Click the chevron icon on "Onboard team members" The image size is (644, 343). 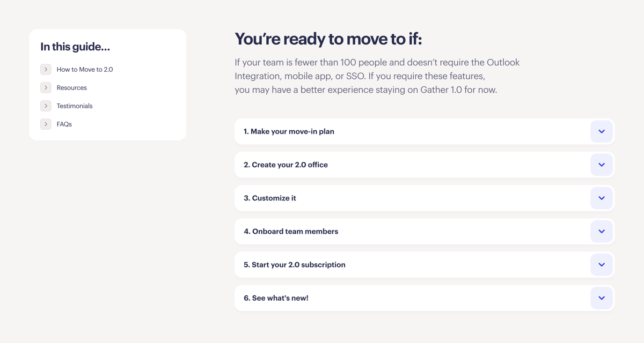(x=602, y=232)
